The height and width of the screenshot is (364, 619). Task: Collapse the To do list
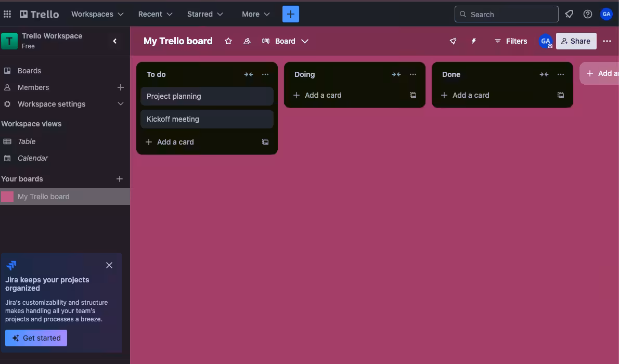click(x=249, y=74)
